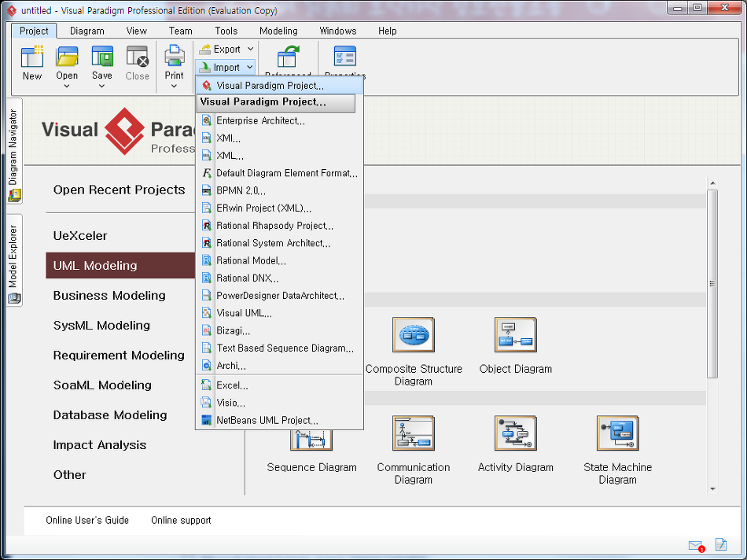Import from Excel...
Viewport: 747px width, 560px height.
click(279, 385)
